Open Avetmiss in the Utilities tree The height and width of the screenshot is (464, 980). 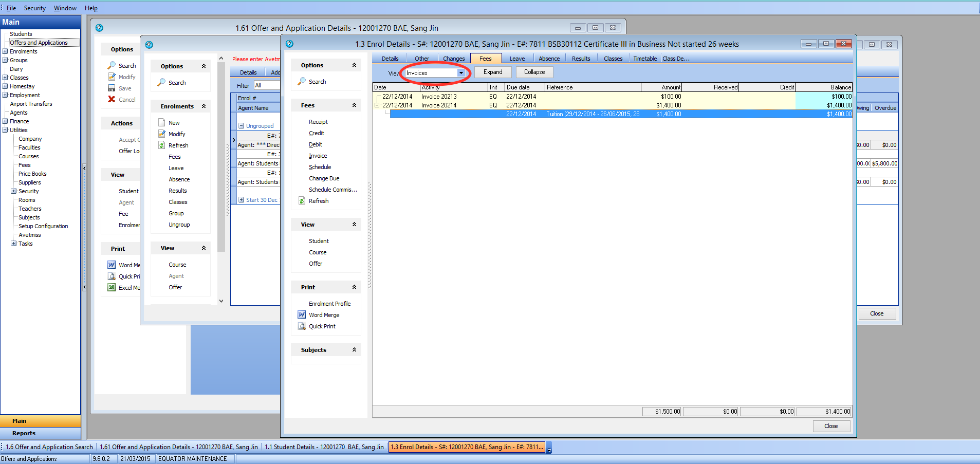(30, 235)
